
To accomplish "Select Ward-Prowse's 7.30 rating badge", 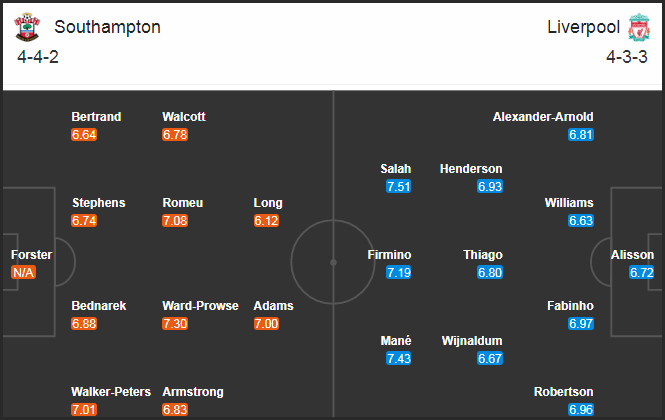I will (175, 324).
